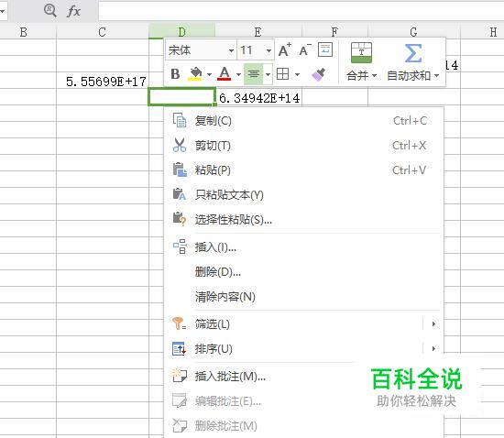The image size is (504, 438).
Task: Open the 自动求和 dropdown arrow
Action: (x=436, y=76)
